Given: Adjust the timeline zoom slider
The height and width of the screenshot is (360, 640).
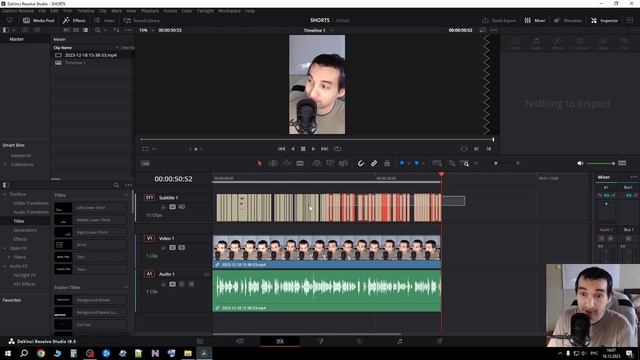Looking at the screenshot, I should point(497,163).
